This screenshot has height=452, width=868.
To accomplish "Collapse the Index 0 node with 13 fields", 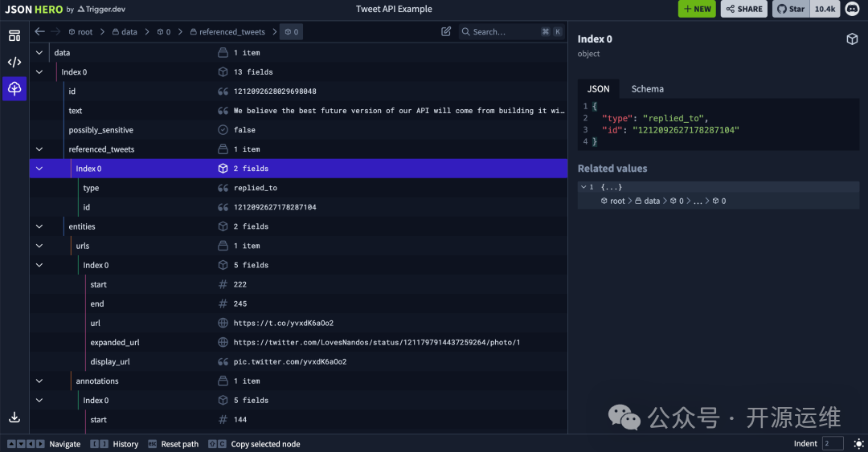I will pos(39,72).
